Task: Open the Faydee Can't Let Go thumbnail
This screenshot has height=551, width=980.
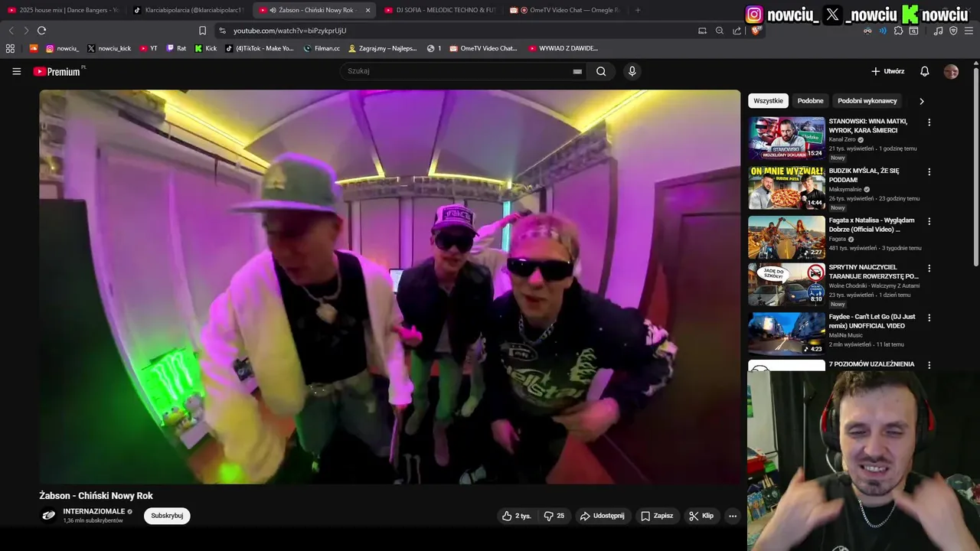Action: (x=786, y=334)
